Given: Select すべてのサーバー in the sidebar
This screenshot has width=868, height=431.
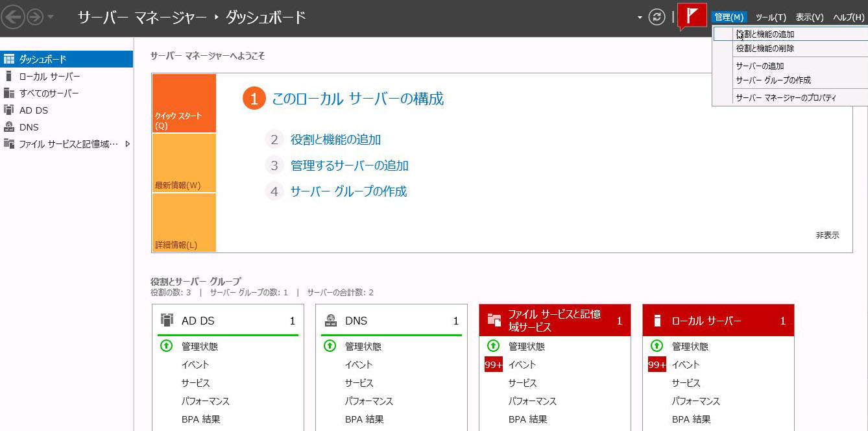Looking at the screenshot, I should point(66,93).
